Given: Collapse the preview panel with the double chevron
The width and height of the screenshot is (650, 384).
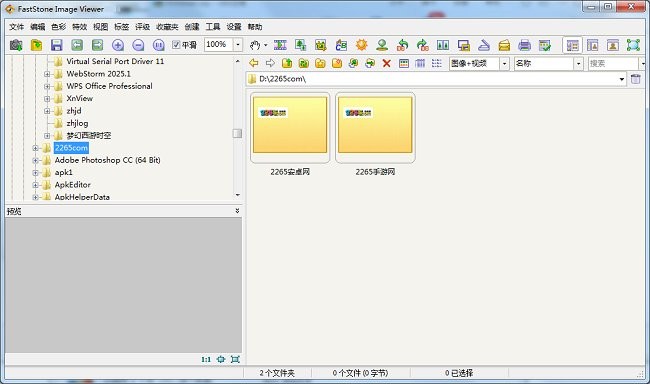Looking at the screenshot, I should 237,211.
